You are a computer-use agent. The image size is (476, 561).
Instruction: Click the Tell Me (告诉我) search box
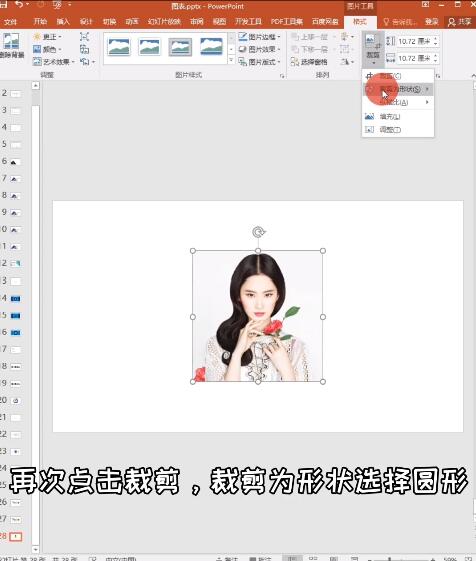pos(400,22)
